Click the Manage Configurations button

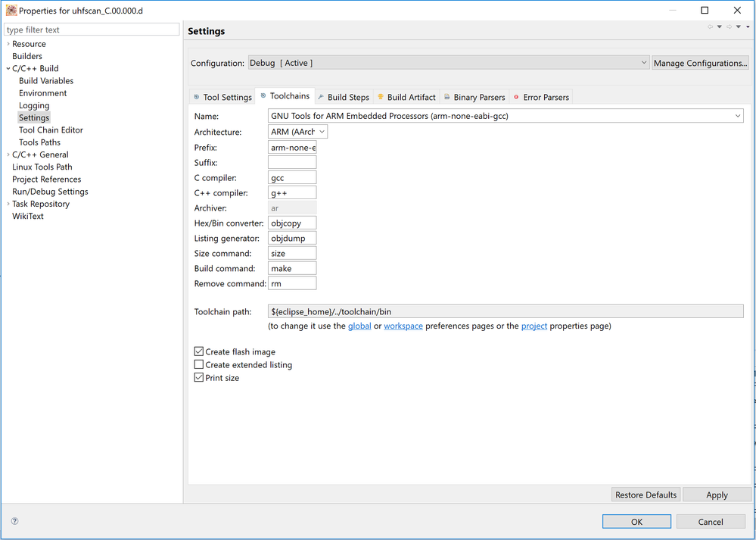[700, 63]
